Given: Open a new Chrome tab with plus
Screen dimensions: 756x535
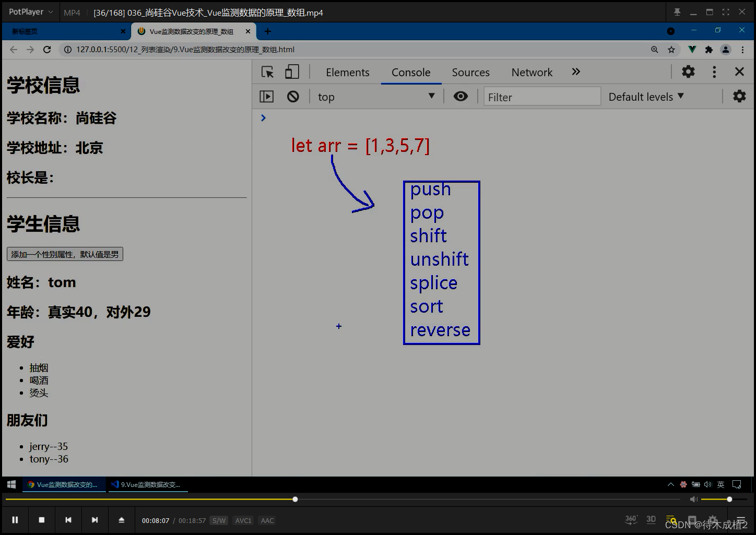Looking at the screenshot, I should point(268,31).
